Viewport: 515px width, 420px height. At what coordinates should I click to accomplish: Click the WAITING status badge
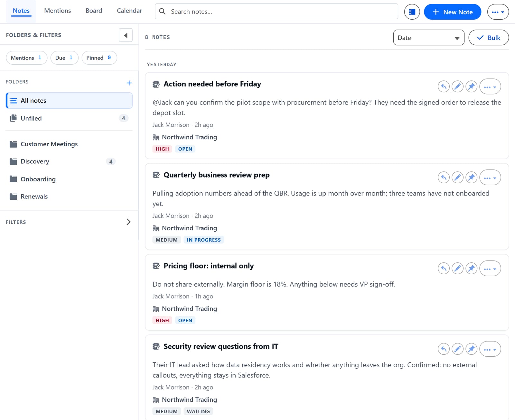point(198,411)
